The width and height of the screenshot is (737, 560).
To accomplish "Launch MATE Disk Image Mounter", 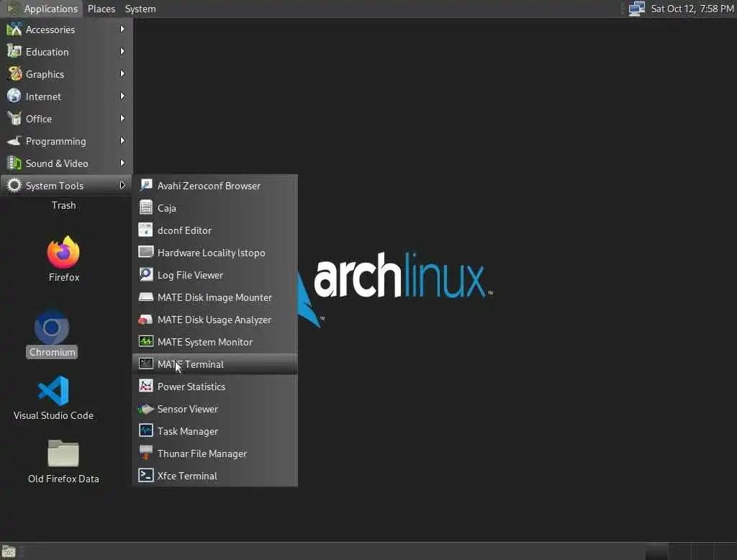I will 214,297.
